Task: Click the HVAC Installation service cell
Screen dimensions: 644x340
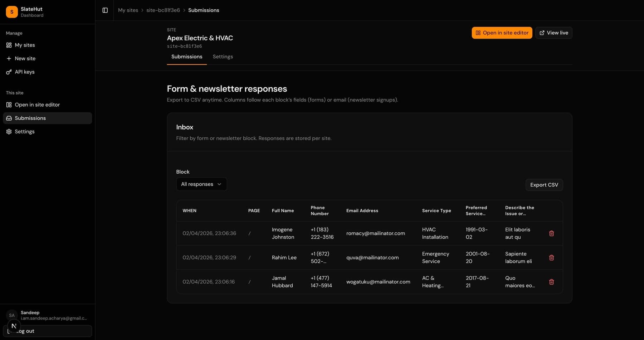Action: pyautogui.click(x=435, y=233)
